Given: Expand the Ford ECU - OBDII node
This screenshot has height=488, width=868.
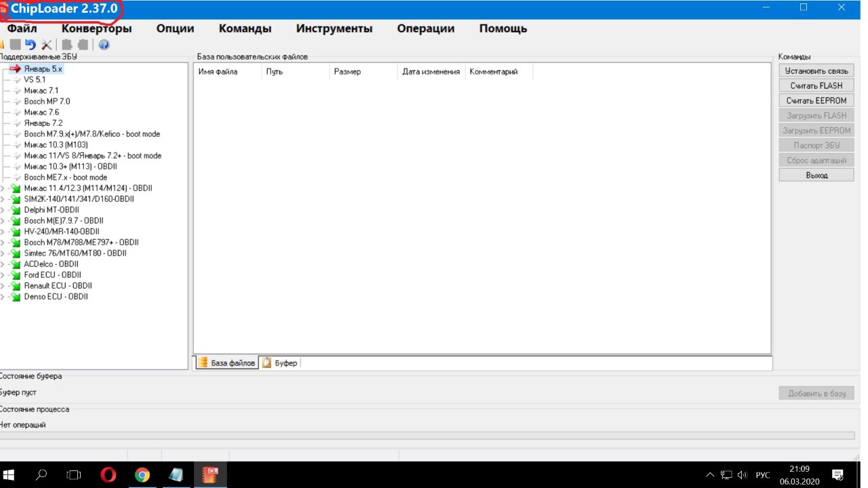Looking at the screenshot, I should [x=3, y=275].
